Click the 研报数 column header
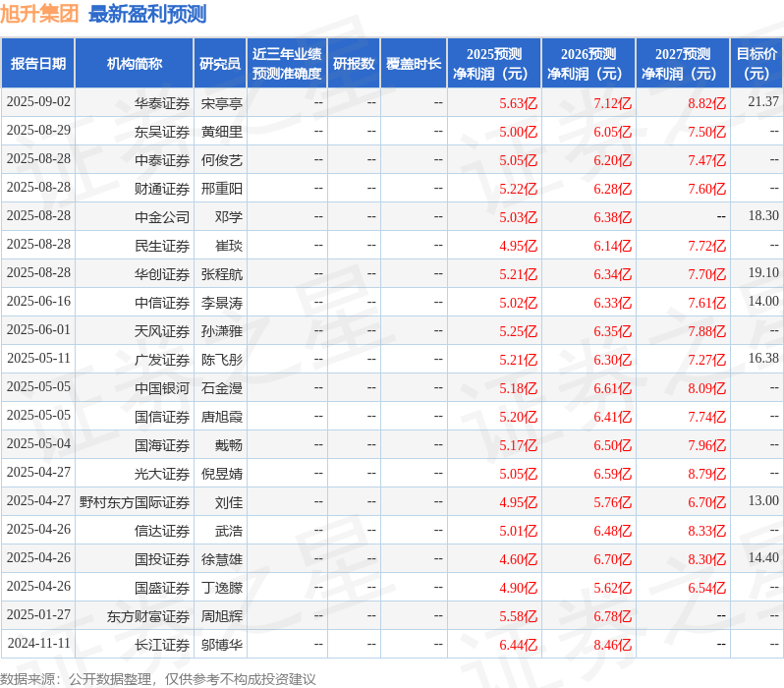The width and height of the screenshot is (784, 688). pos(354,64)
